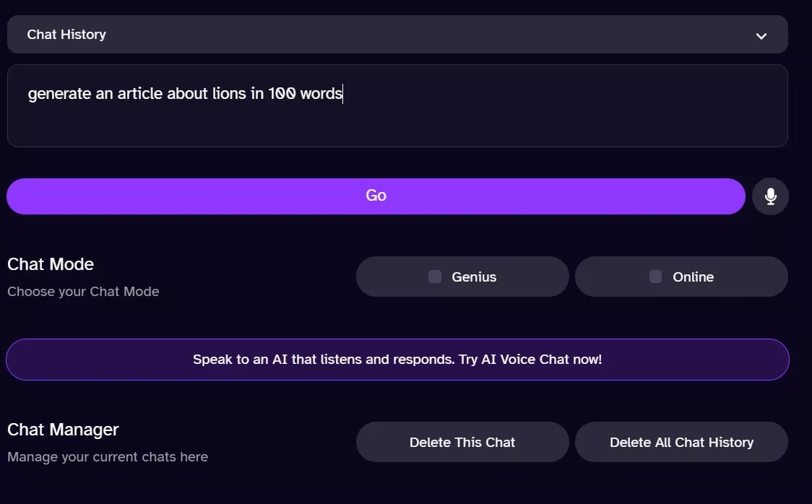The height and width of the screenshot is (504, 812).
Task: Select the Genius chat mode pill
Action: [462, 277]
